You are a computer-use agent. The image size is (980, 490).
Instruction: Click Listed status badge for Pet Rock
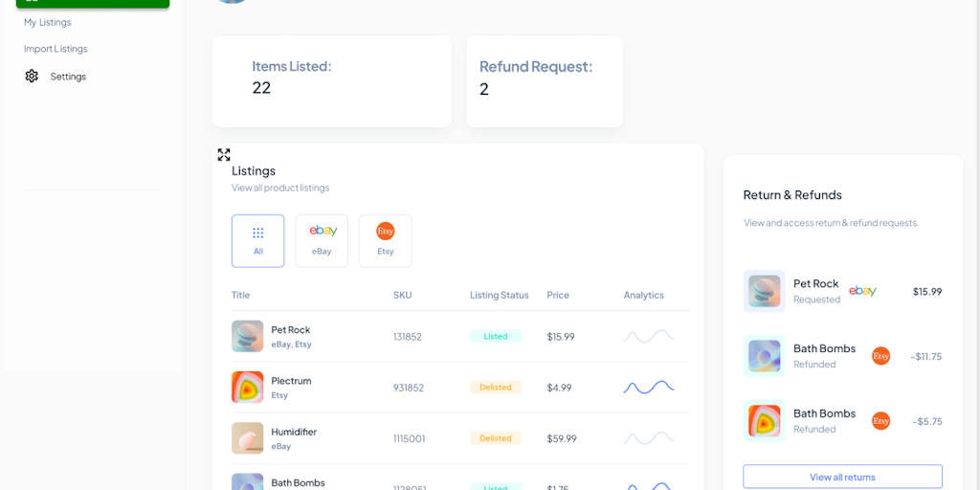[496, 336]
